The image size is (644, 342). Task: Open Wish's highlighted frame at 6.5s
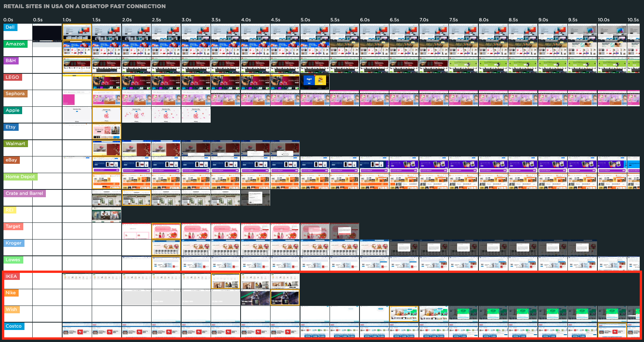[x=404, y=314]
